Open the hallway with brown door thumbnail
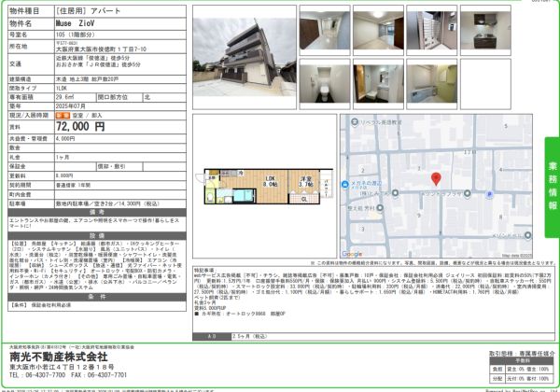 (x=325, y=31)
